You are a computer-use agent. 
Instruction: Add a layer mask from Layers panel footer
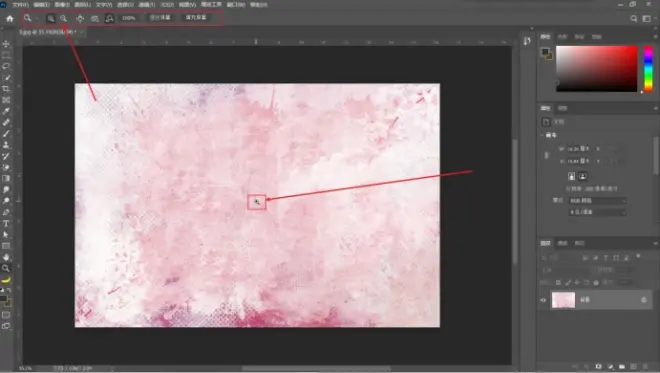tap(599, 367)
